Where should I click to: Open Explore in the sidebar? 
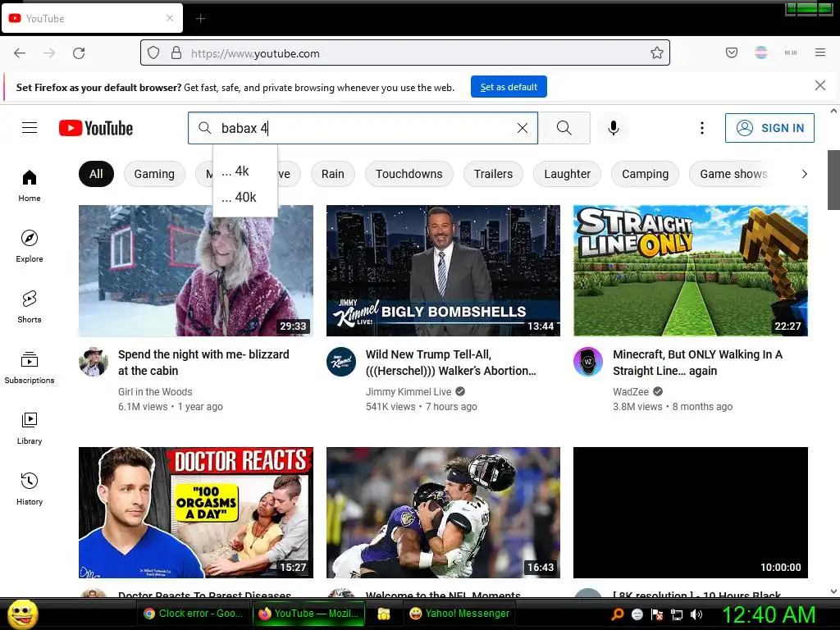[x=30, y=246]
